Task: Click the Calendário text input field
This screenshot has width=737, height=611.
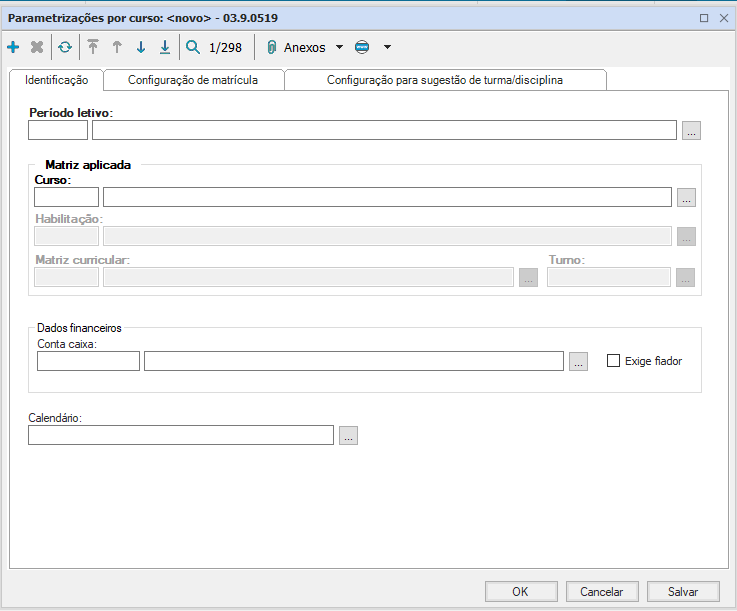Action: pyautogui.click(x=181, y=435)
